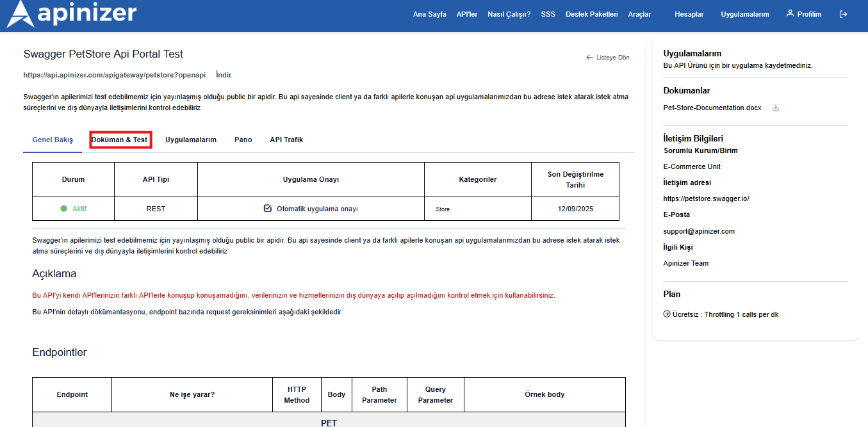
Task: Click the REST API type cell
Action: click(x=156, y=209)
